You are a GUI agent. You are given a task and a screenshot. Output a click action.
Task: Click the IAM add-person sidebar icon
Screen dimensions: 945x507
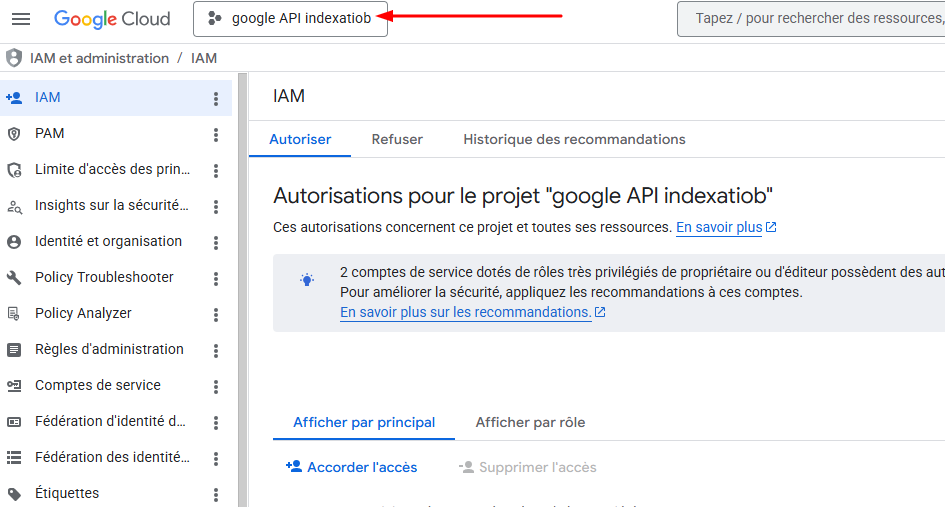tap(14, 98)
